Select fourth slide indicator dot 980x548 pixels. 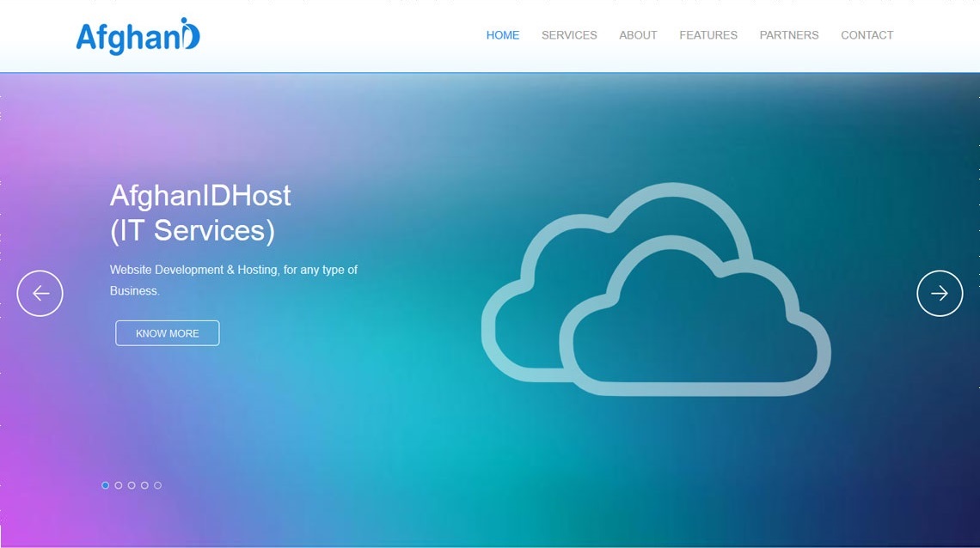pyautogui.click(x=144, y=485)
